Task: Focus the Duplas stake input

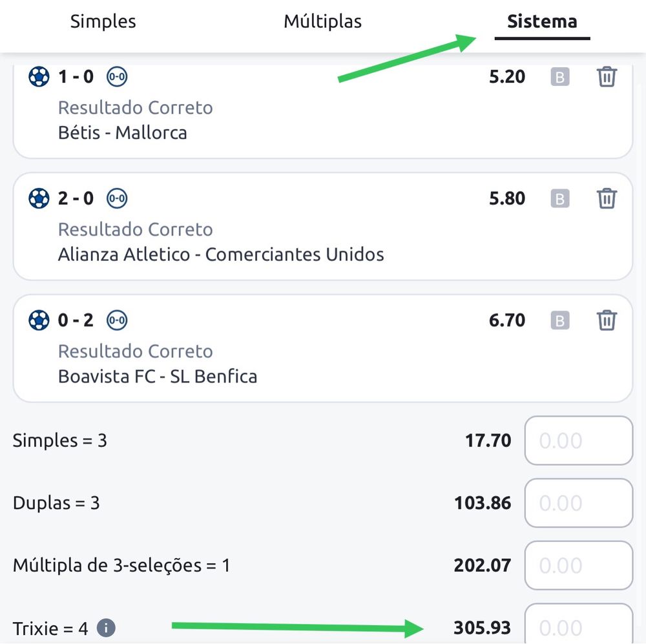Action: [x=578, y=503]
